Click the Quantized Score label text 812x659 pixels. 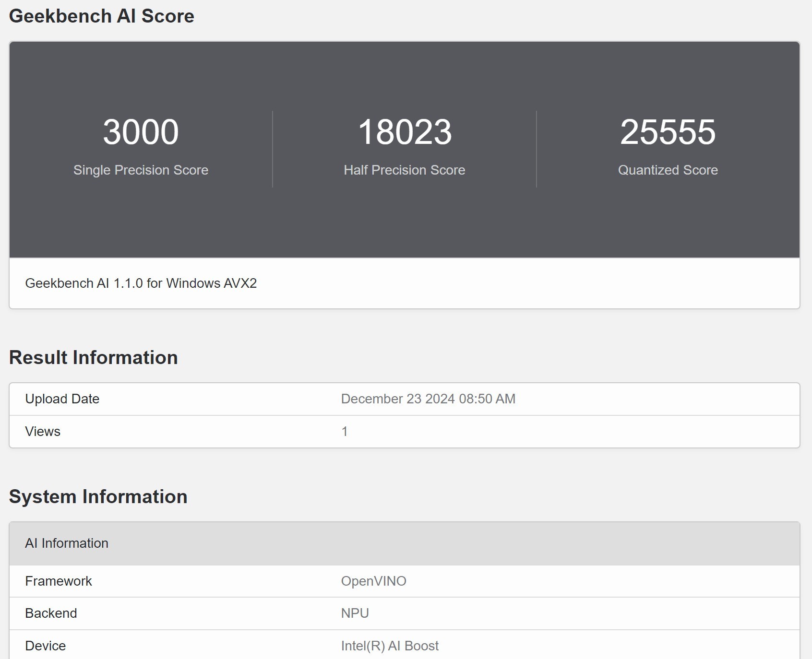click(668, 170)
